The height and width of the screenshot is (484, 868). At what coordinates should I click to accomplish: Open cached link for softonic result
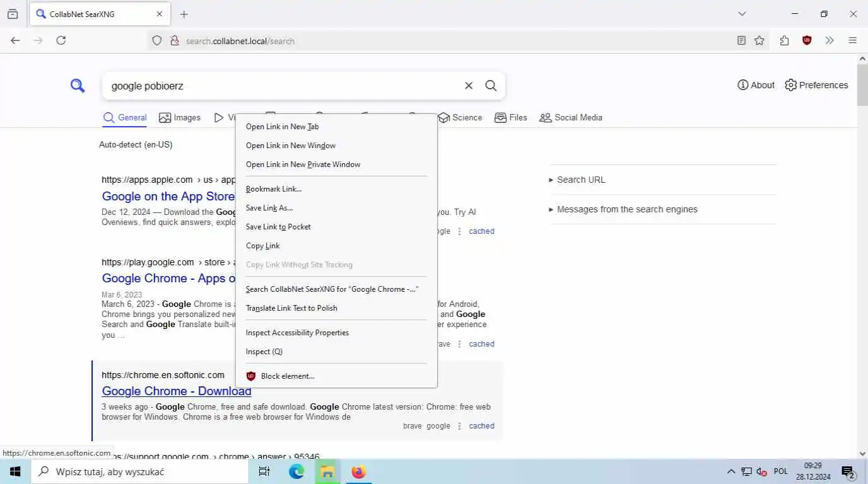[x=481, y=426]
